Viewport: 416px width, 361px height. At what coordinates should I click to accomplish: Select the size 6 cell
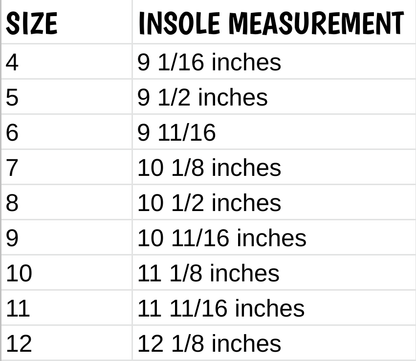click(x=67, y=132)
